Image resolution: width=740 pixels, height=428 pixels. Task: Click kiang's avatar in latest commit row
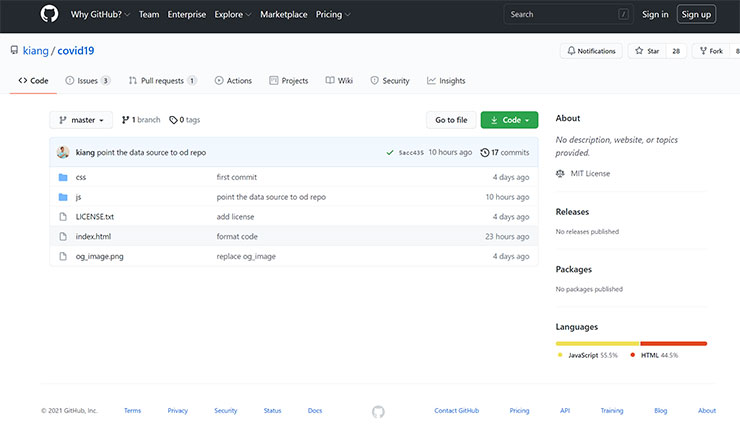click(x=63, y=152)
